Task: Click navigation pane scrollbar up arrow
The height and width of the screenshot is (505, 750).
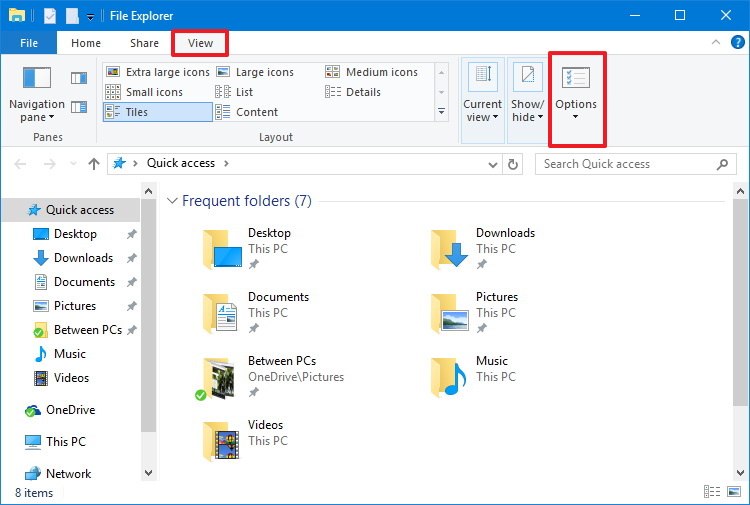Action: coord(148,191)
